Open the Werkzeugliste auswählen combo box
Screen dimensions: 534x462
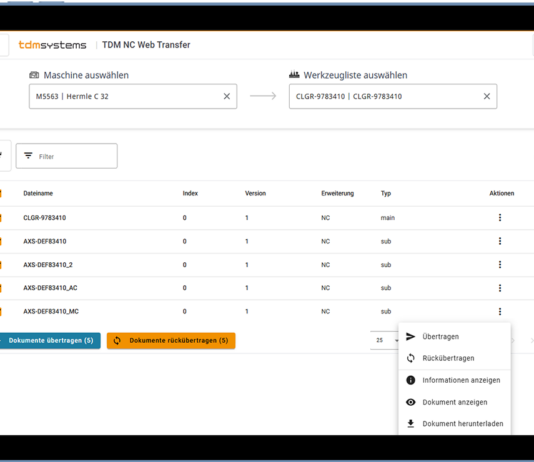(393, 96)
